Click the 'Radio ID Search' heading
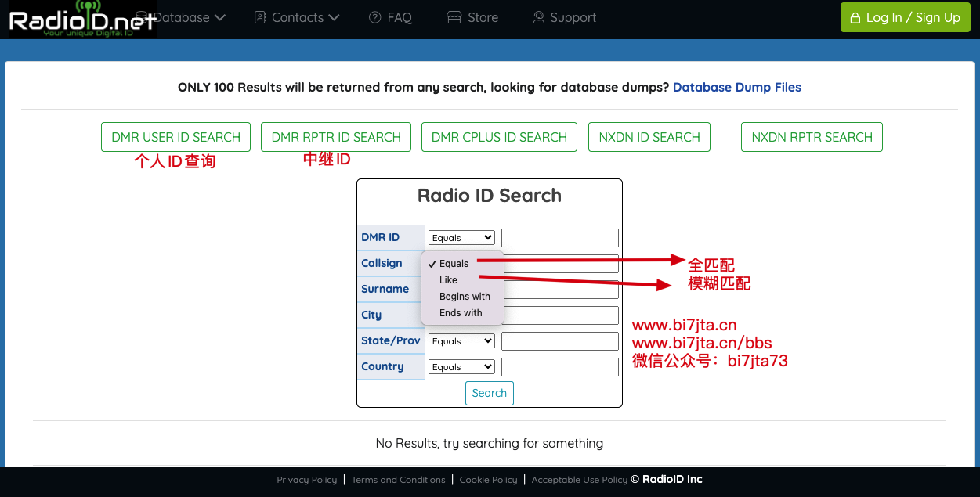Screen dimensions: 980x497 pyautogui.click(x=490, y=196)
